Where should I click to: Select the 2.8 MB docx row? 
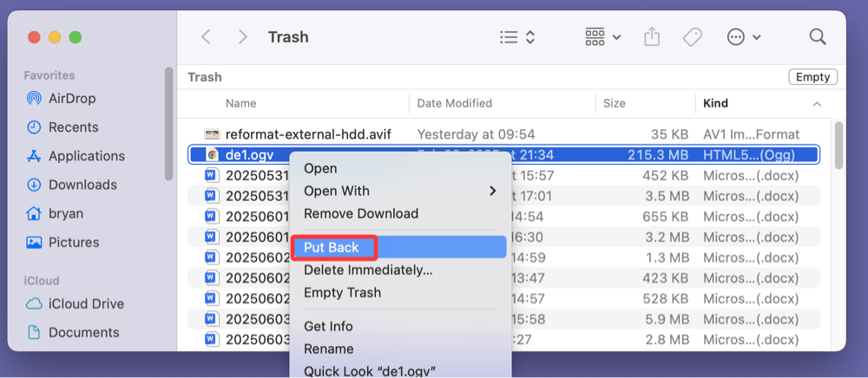coord(503,339)
